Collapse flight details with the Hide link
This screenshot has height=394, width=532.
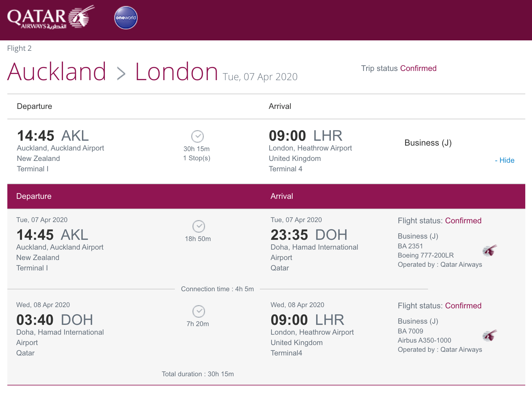point(504,160)
